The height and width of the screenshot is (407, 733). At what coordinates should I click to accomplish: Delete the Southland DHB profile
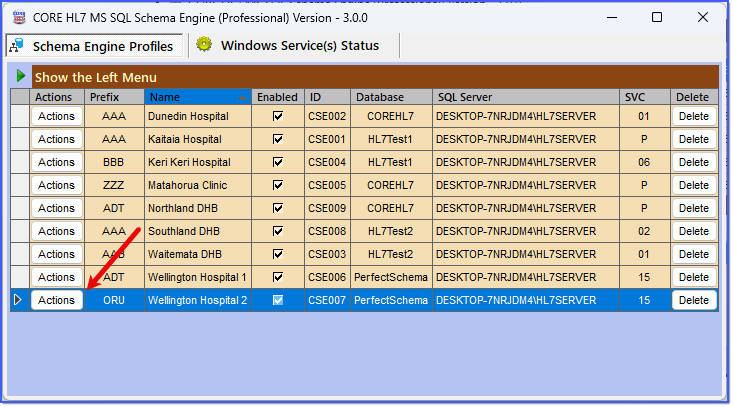694,231
